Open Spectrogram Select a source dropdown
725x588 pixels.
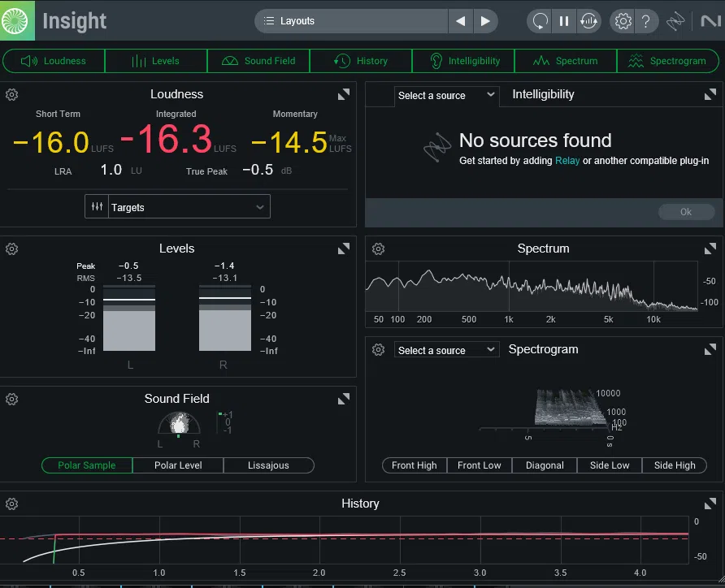(x=446, y=350)
